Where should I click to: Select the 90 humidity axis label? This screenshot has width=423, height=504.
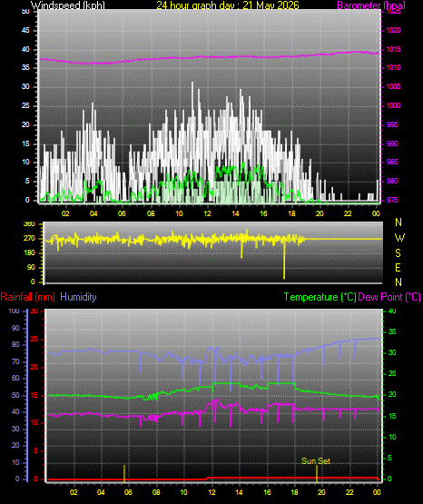click(x=15, y=328)
